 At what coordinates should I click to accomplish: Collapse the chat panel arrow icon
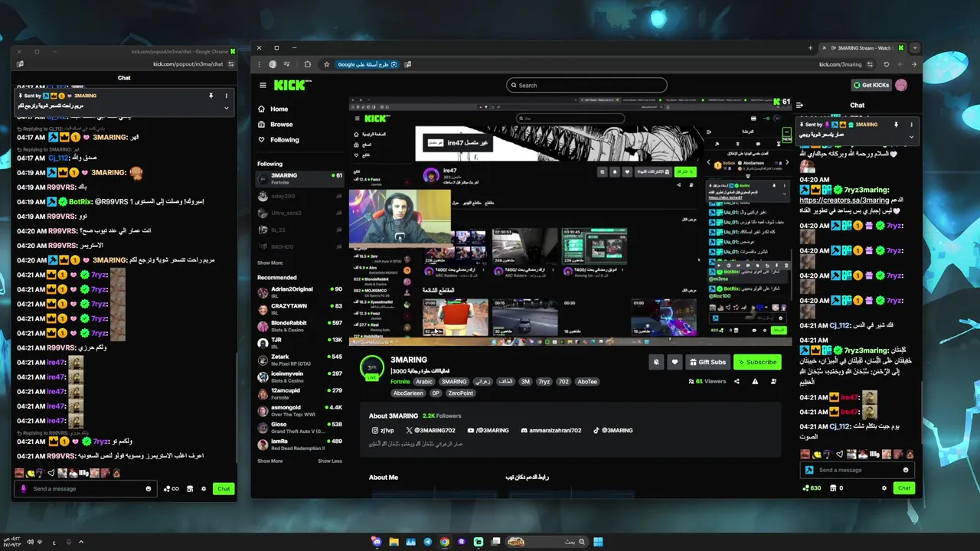[x=800, y=106]
